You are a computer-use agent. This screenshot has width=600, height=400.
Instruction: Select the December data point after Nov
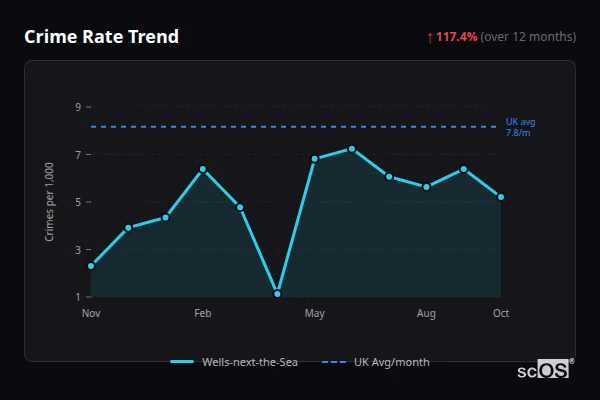tap(129, 228)
